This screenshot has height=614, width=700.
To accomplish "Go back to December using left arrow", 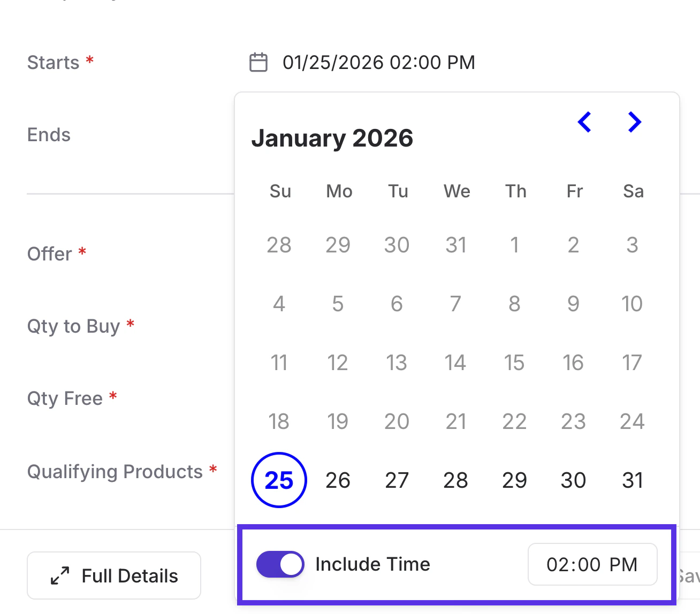I will (584, 122).
